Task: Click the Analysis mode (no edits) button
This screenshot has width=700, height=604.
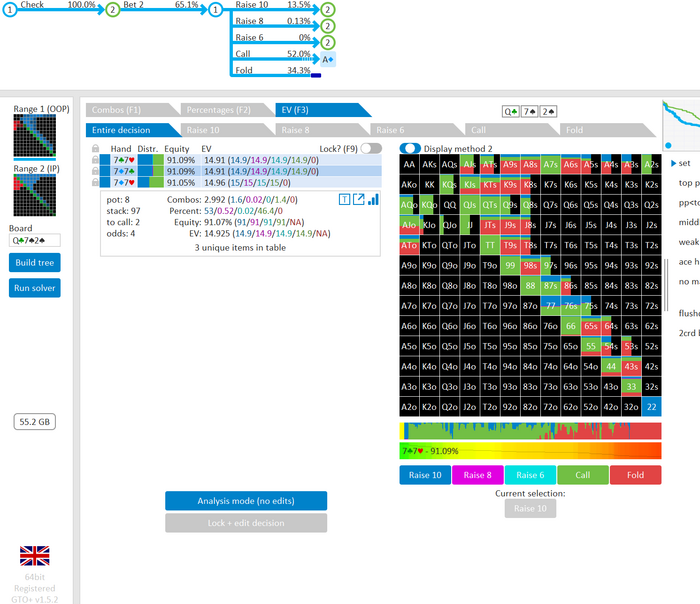Action: coord(246,501)
